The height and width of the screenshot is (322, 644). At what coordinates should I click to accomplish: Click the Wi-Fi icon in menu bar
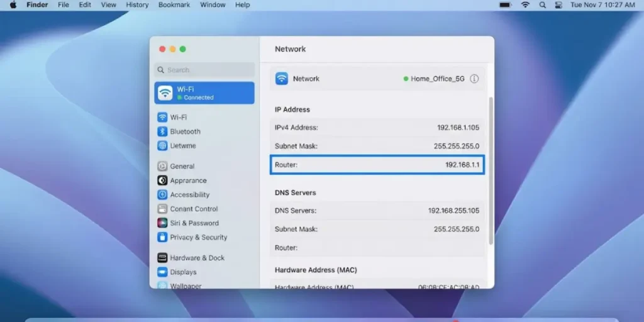click(x=525, y=5)
